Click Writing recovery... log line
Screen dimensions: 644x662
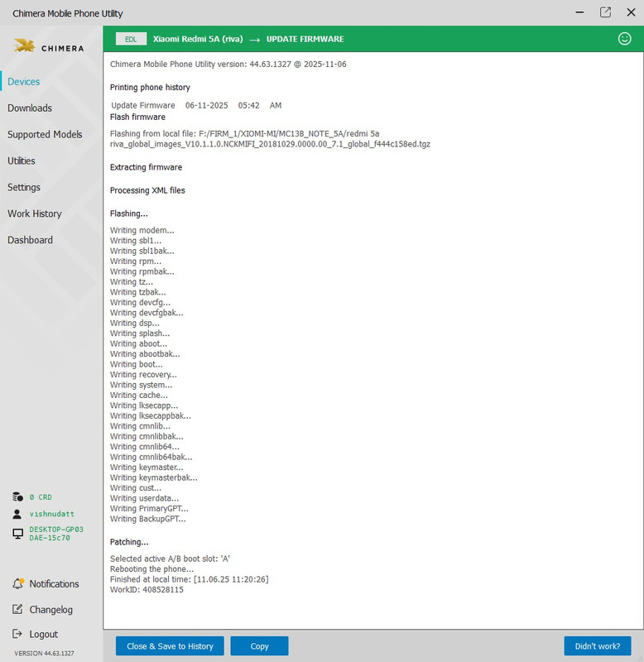(143, 375)
